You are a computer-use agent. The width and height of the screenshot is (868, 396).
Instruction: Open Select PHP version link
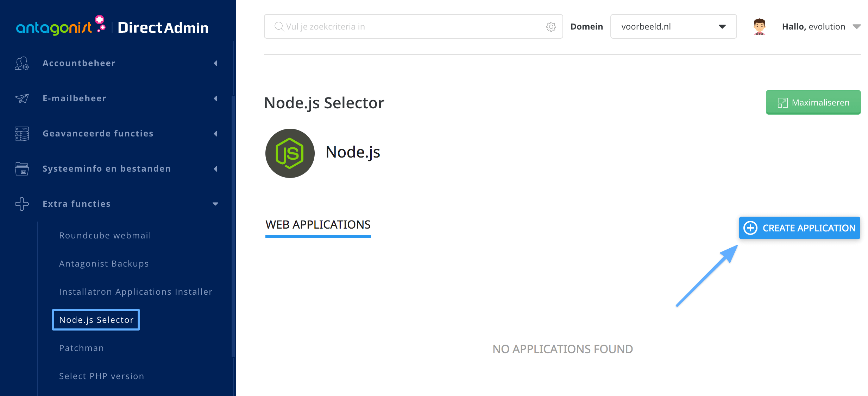pyautogui.click(x=102, y=376)
